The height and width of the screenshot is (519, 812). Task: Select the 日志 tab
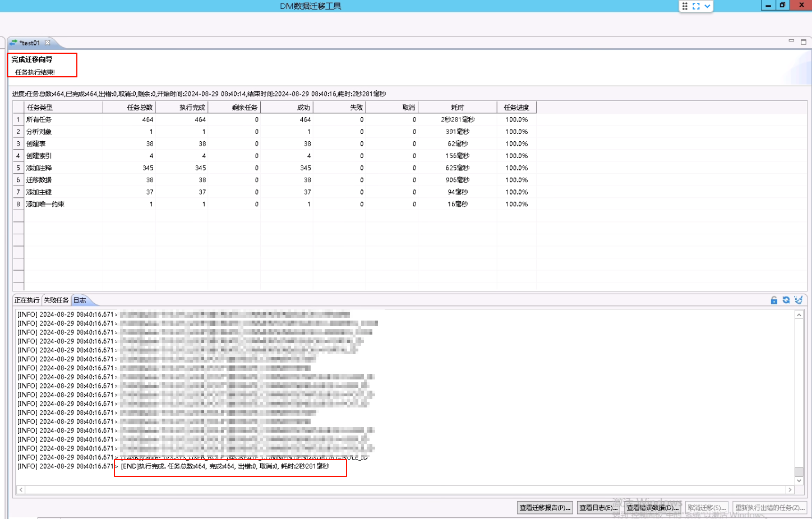[x=80, y=300]
